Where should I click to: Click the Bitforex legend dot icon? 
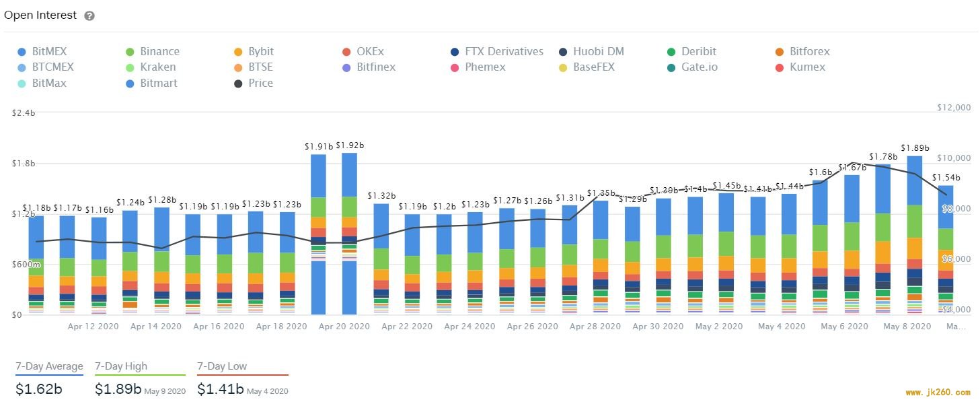click(x=780, y=52)
